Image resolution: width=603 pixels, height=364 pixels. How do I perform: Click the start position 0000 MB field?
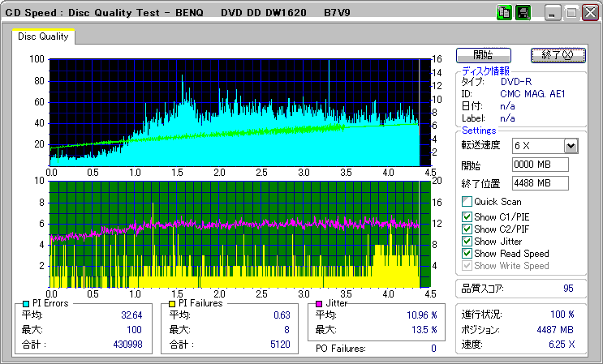pos(541,165)
